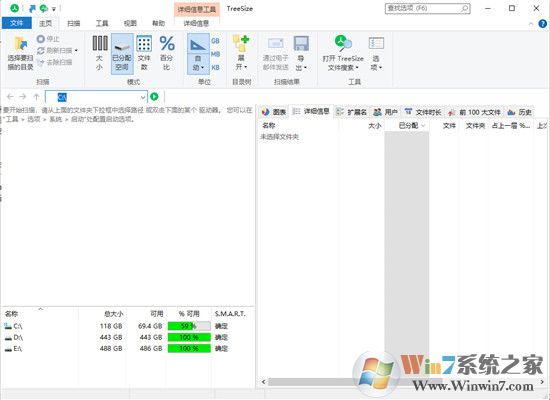
Task: Set the unit to KB
Action: tap(215, 67)
